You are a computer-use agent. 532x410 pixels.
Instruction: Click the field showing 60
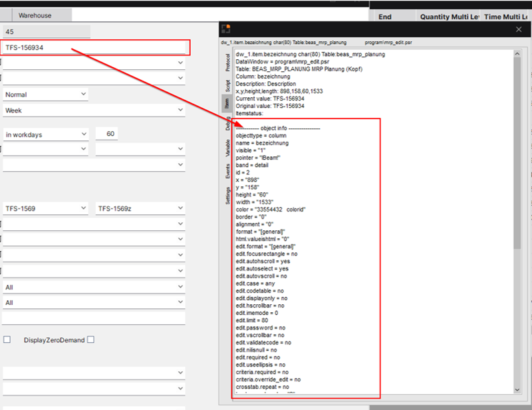tap(106, 134)
